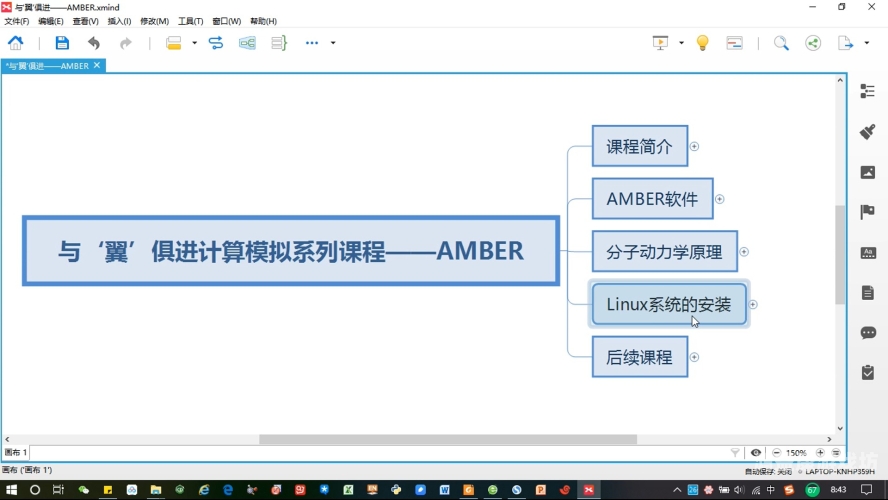Open presentation mode dropdown arrow
Viewport: 888px width, 500px height.
(x=681, y=43)
